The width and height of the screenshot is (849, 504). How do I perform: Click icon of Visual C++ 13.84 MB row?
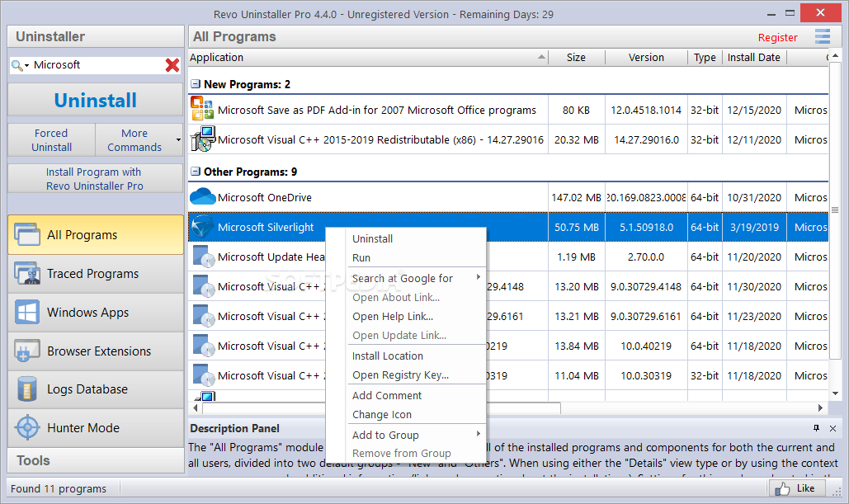click(204, 346)
